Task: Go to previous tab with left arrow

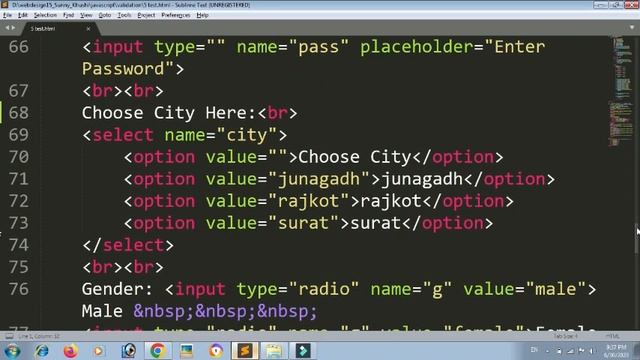Action: point(7,28)
